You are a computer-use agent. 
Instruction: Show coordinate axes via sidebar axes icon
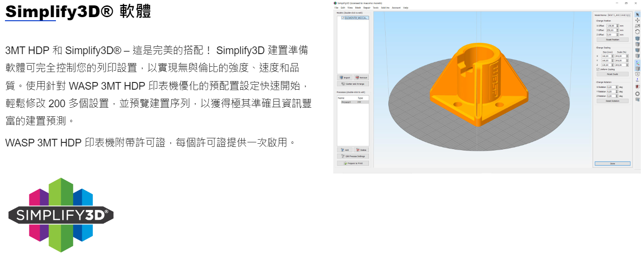tap(637, 62)
